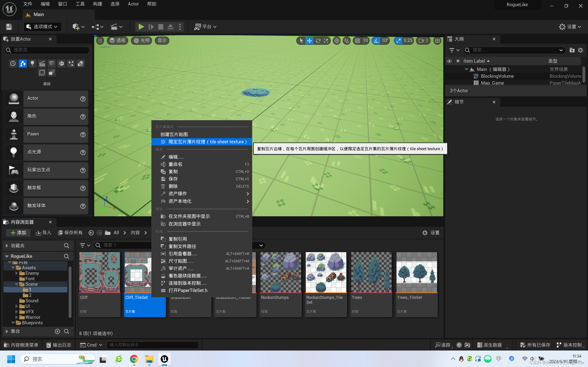Image resolution: width=588 pixels, height=367 pixels.
Task: Click 导入 to import new assets
Action: [x=43, y=233]
